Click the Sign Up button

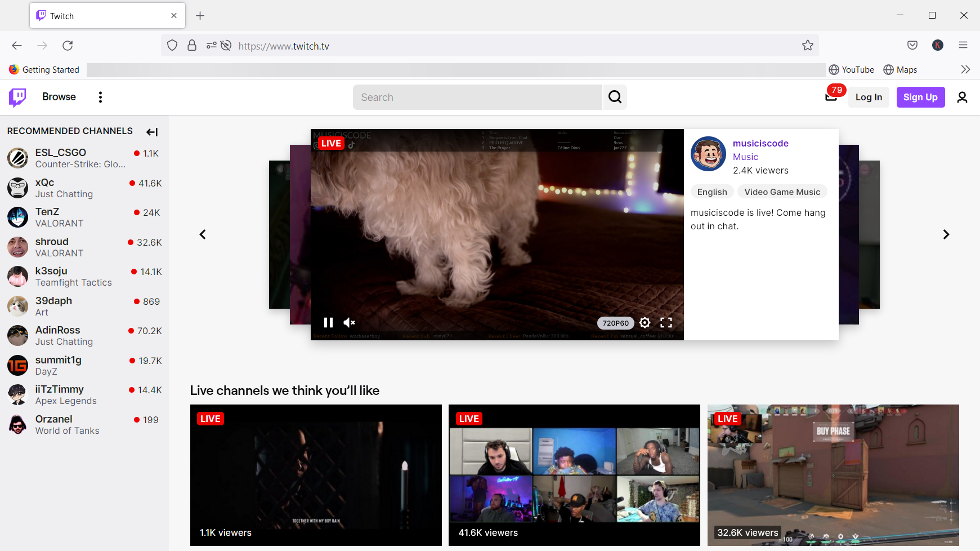920,97
